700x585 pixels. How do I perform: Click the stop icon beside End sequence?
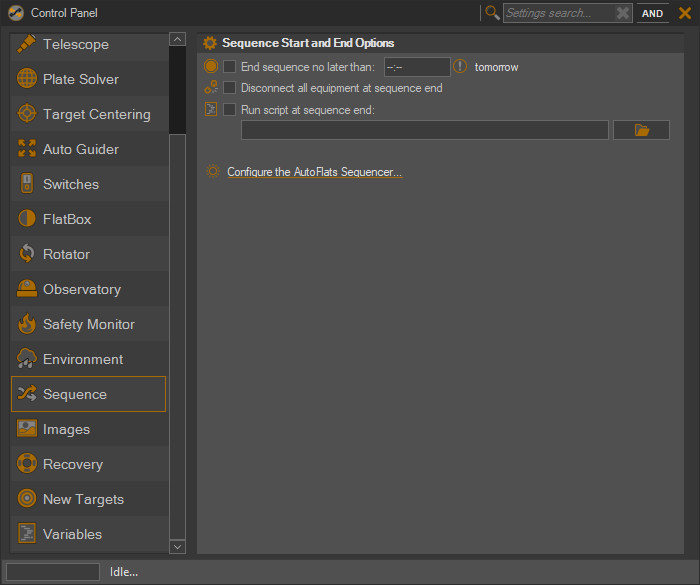[x=211, y=67]
